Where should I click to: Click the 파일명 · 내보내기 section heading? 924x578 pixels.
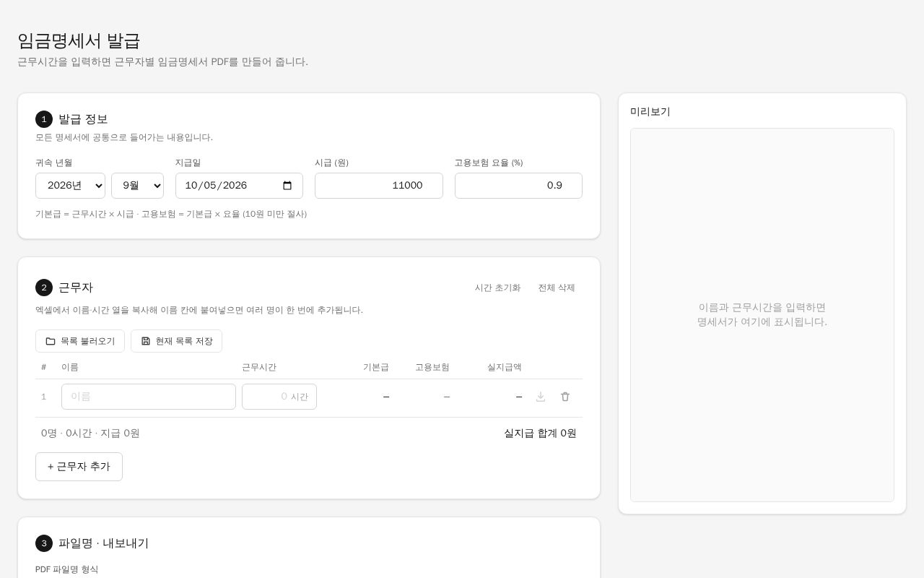[103, 543]
